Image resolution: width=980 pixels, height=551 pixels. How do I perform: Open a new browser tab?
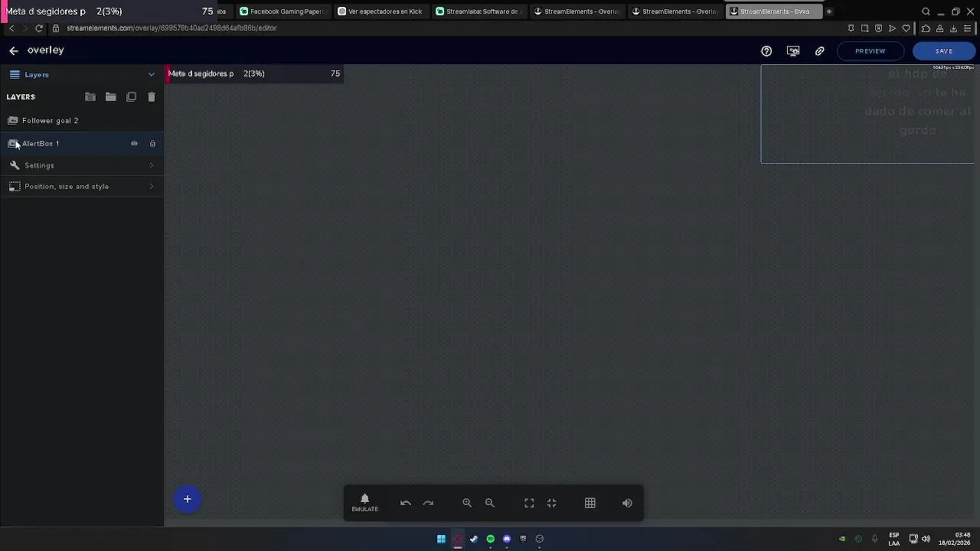[829, 11]
